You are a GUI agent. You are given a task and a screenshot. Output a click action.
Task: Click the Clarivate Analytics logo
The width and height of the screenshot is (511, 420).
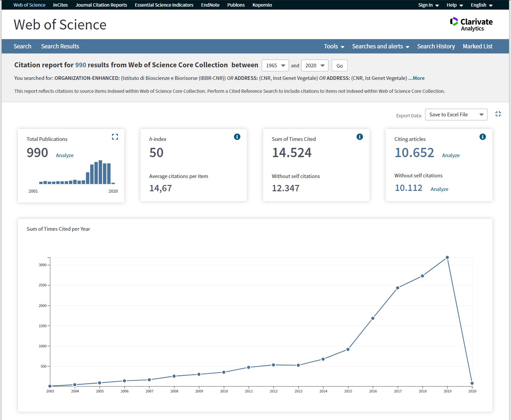pyautogui.click(x=471, y=24)
